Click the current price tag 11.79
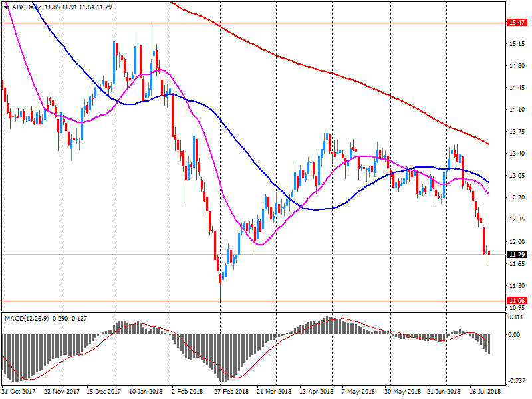The image size is (532, 399). click(517, 254)
